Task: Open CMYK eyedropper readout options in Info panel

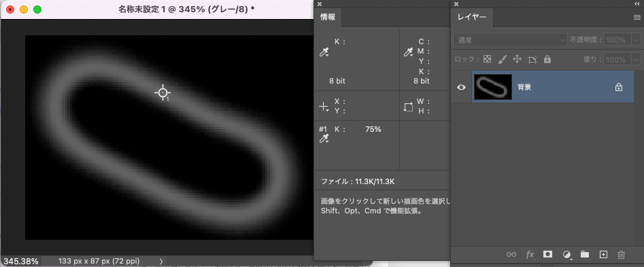Action: (x=408, y=52)
